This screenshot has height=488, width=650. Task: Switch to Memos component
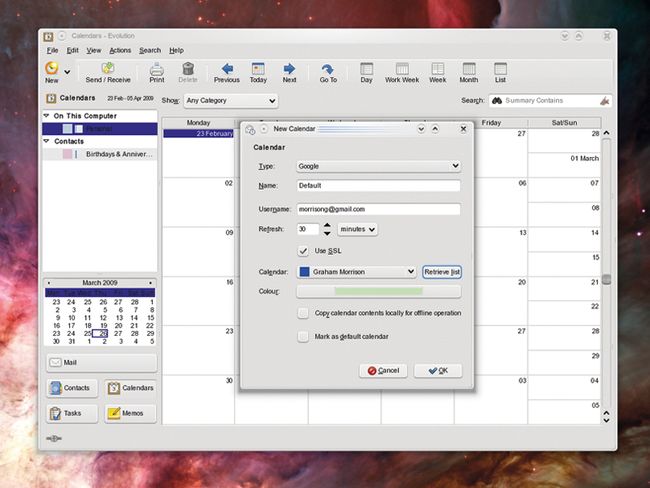coord(131,413)
